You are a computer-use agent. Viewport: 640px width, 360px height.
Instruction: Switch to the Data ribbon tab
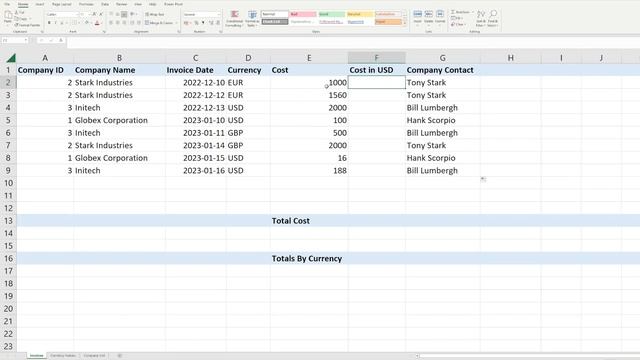pyautogui.click(x=105, y=4)
